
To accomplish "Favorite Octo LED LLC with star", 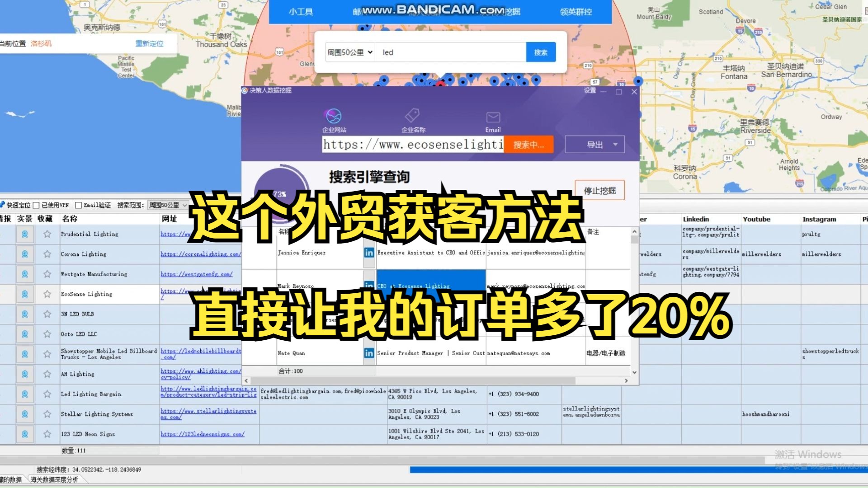I will pos(47,334).
